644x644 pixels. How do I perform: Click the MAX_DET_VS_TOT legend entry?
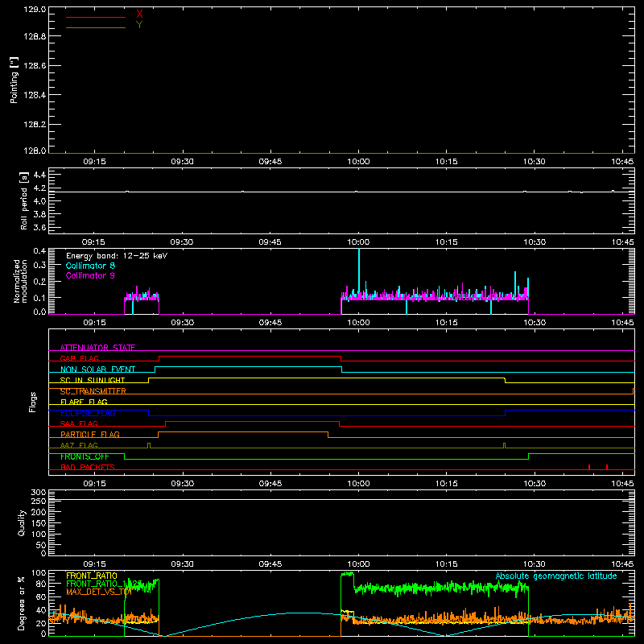[98, 592]
